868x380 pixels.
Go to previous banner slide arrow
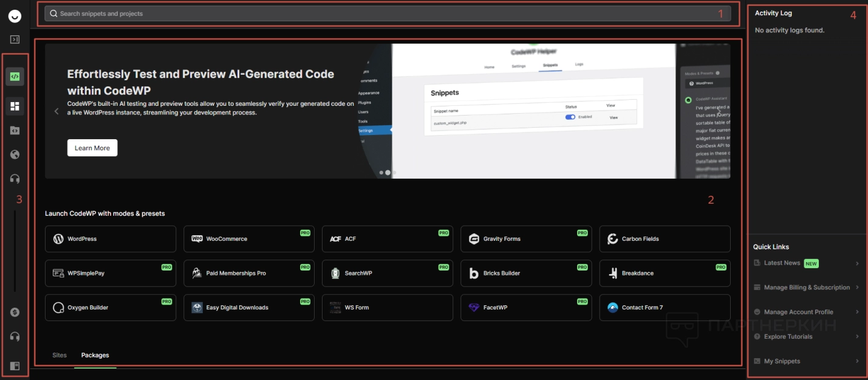[56, 111]
